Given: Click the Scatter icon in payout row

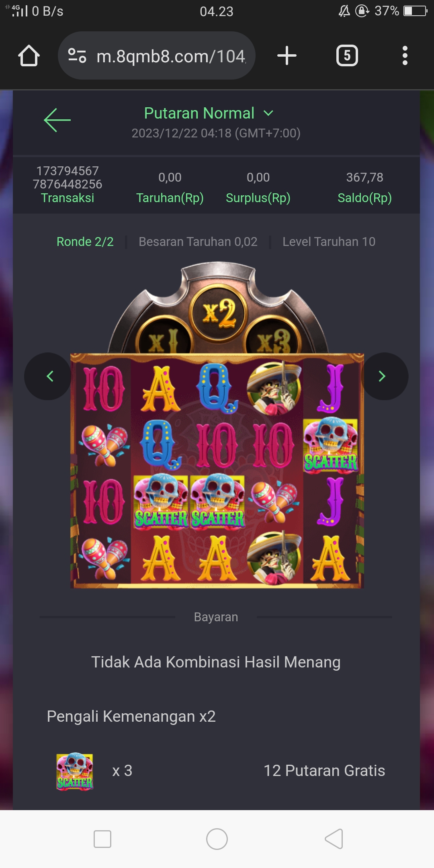Looking at the screenshot, I should tap(75, 772).
